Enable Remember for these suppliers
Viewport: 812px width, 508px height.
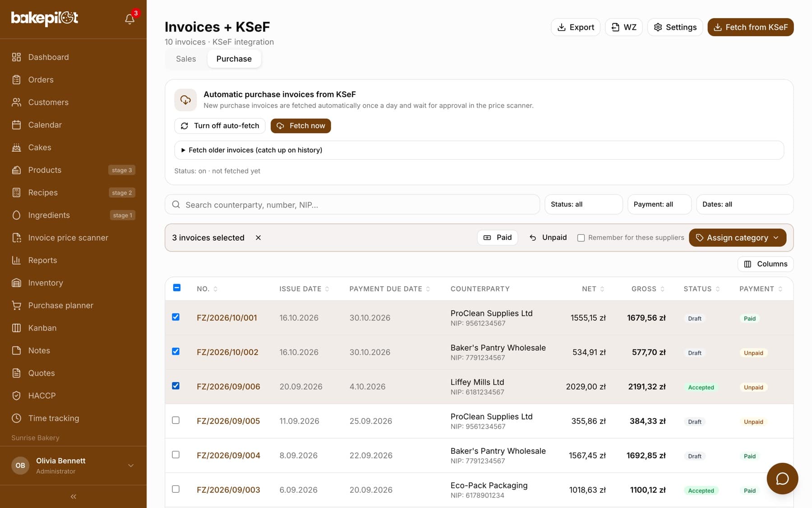point(581,238)
